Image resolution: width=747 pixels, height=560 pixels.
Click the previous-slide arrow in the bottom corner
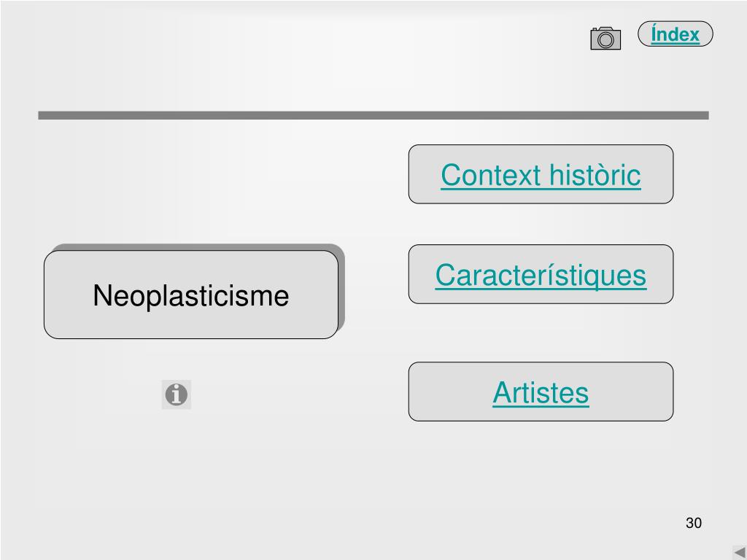tap(740, 553)
